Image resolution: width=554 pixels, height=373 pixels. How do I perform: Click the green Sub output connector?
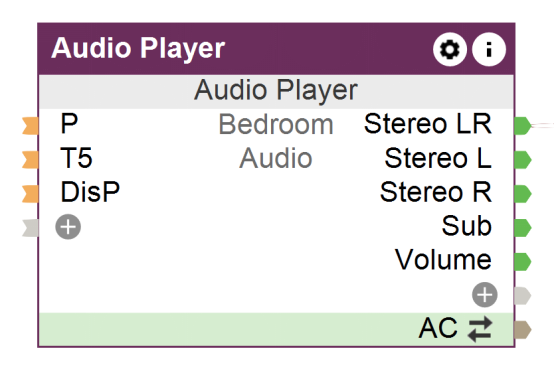(x=523, y=227)
